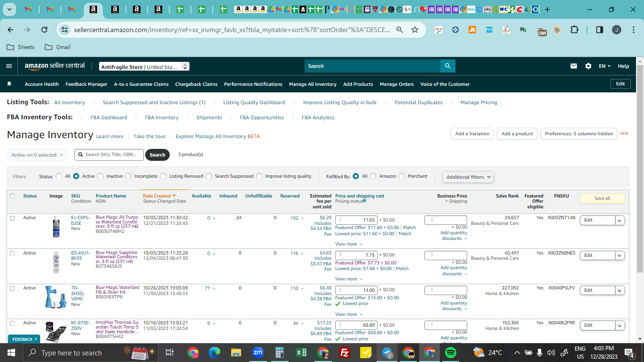Click the Take the tour link
Image resolution: width=644 pixels, height=362 pixels.
point(149,136)
